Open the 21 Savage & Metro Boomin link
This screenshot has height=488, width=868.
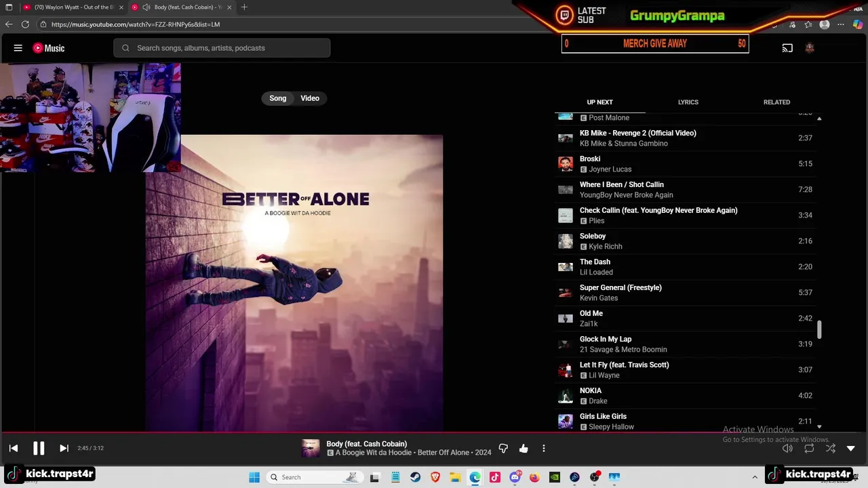pyautogui.click(x=623, y=350)
